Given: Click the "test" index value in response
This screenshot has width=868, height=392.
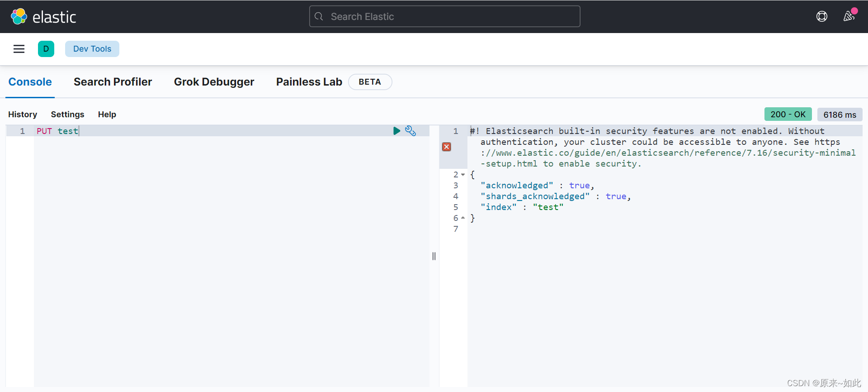Looking at the screenshot, I should (x=548, y=207).
